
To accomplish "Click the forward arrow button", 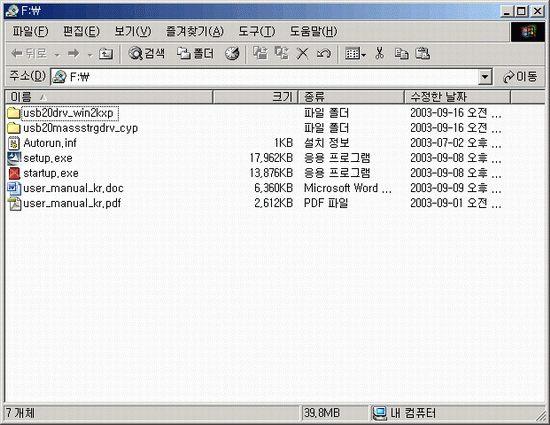I will 74,54.
